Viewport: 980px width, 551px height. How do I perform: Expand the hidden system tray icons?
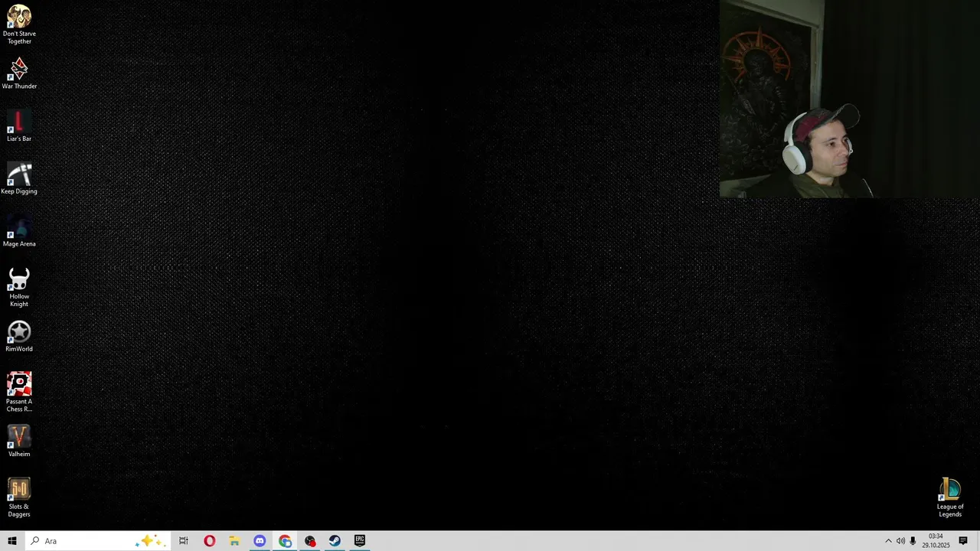(888, 541)
